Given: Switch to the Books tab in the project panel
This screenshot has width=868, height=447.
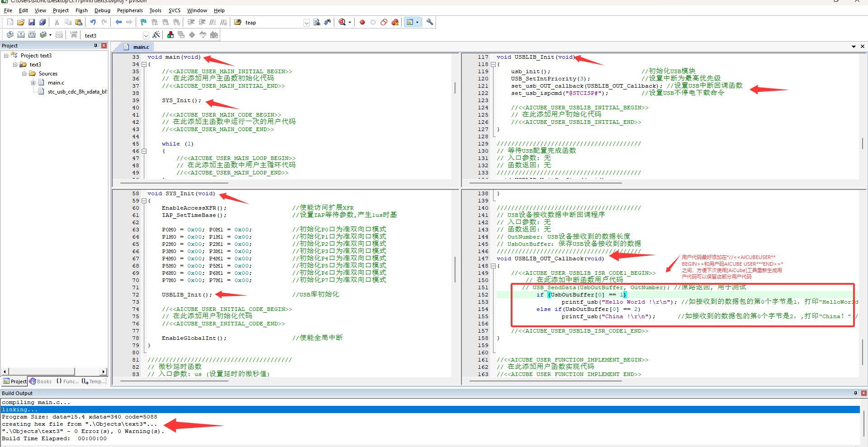Looking at the screenshot, I should tap(41, 381).
